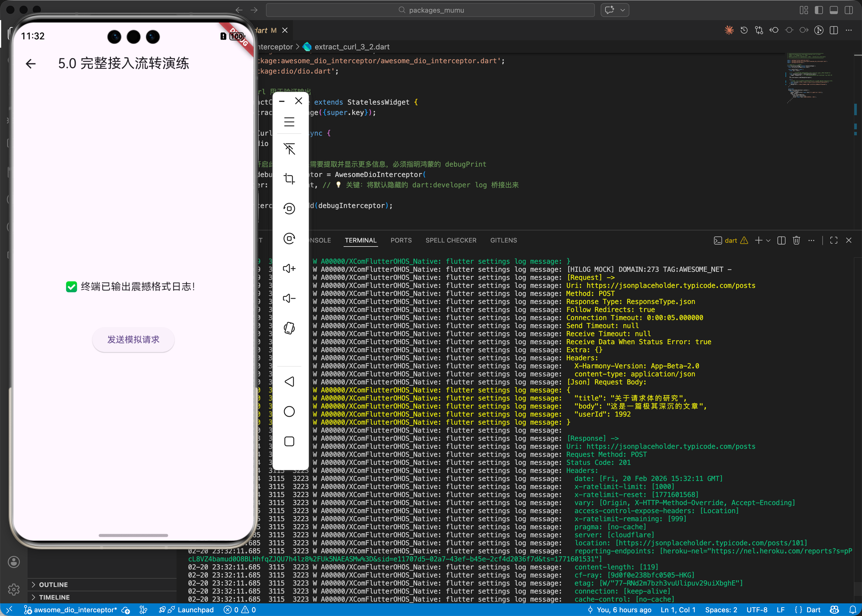Toggle bottom panel layout icon

tap(834, 10)
